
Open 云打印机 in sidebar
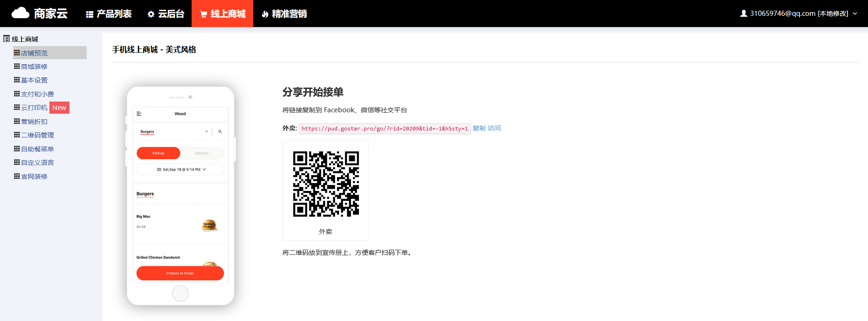point(34,108)
